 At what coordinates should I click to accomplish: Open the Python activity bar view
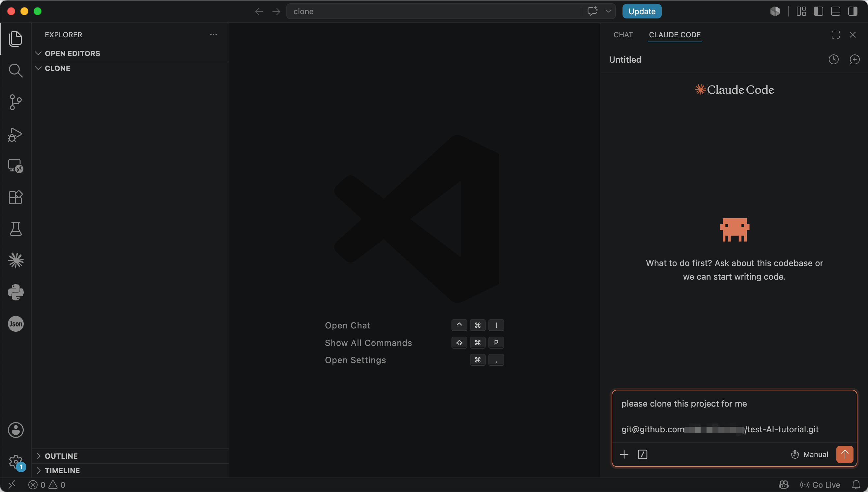pos(15,292)
